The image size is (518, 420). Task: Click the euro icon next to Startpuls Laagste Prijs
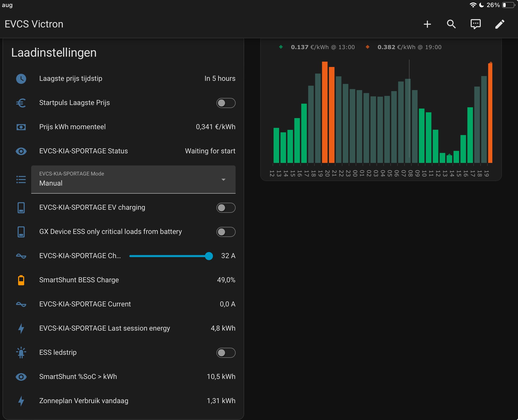(x=21, y=103)
